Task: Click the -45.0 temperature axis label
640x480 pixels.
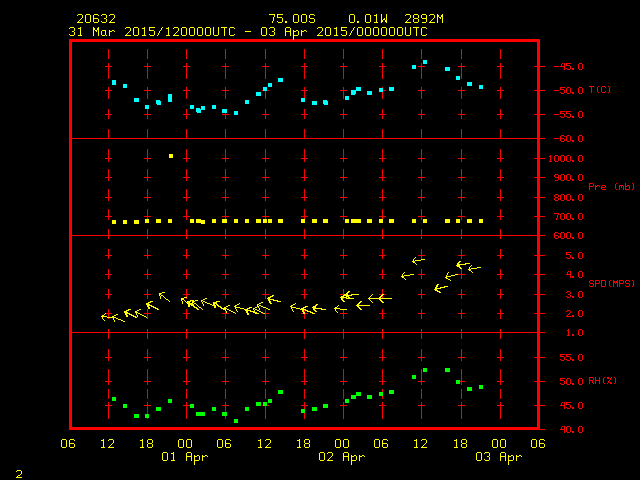Action: [568, 67]
